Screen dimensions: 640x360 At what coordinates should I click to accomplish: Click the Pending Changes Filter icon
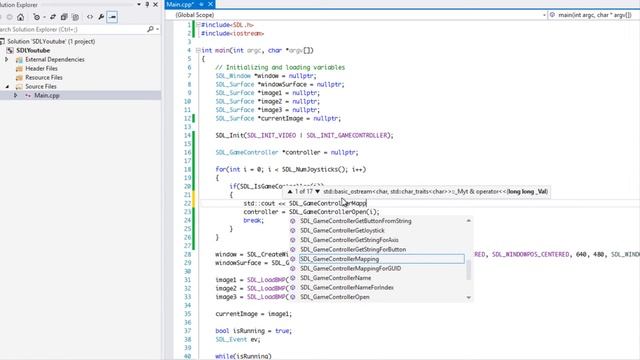coord(37,17)
